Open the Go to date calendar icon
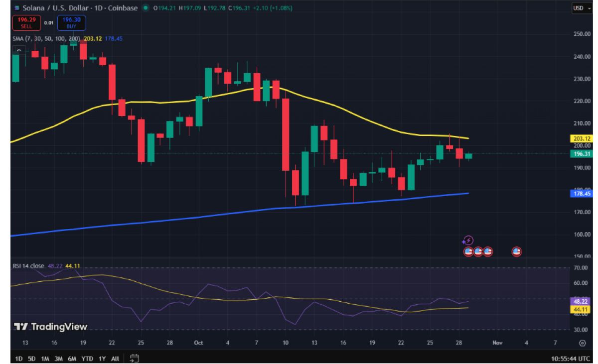The width and height of the screenshot is (598, 364). 134,358
